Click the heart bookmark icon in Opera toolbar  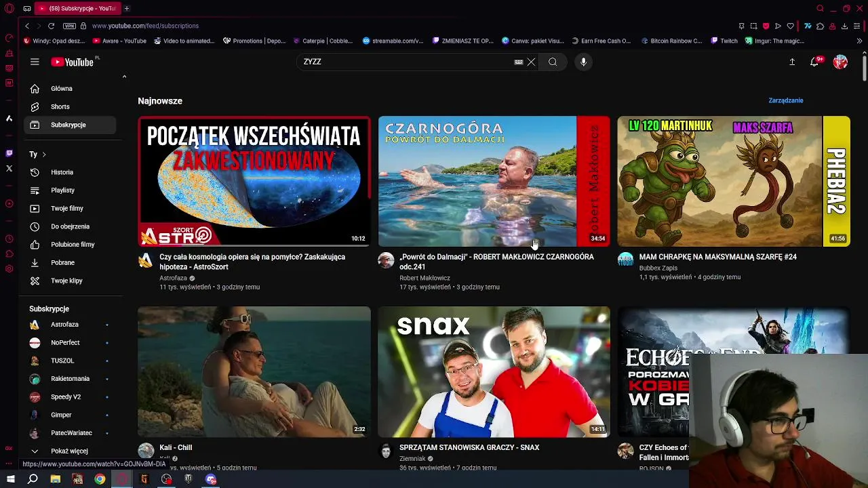point(791,26)
